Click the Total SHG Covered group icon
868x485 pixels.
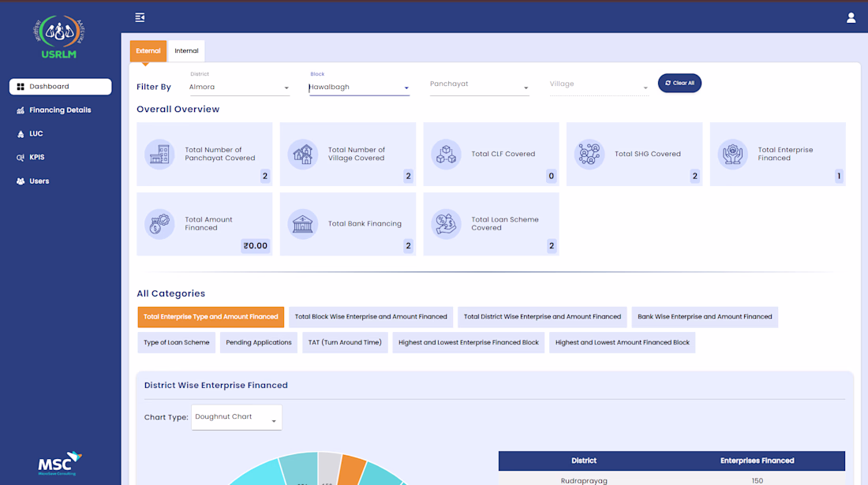point(589,154)
